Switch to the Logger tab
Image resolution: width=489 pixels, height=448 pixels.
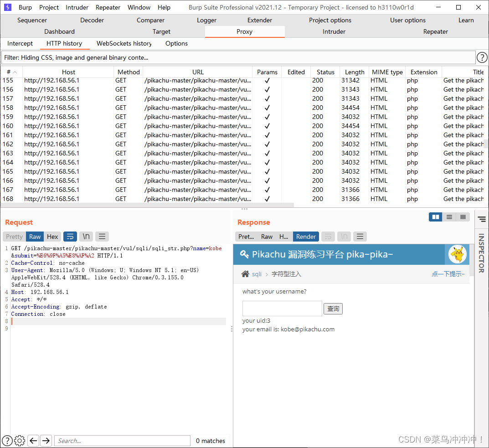click(206, 20)
